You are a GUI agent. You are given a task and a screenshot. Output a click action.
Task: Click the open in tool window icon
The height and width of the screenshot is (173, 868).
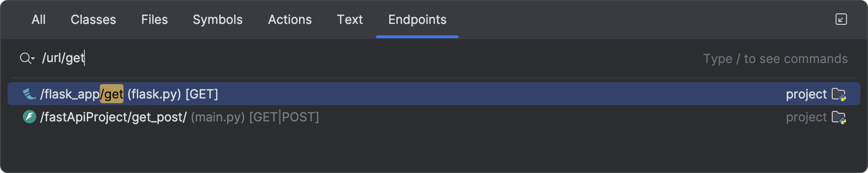click(x=841, y=19)
